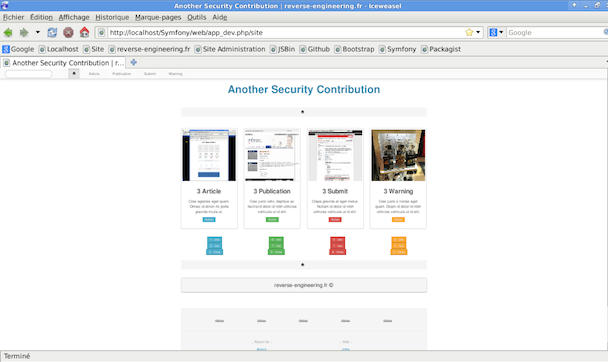Focus the Google search field
608x362 pixels.
[554, 33]
